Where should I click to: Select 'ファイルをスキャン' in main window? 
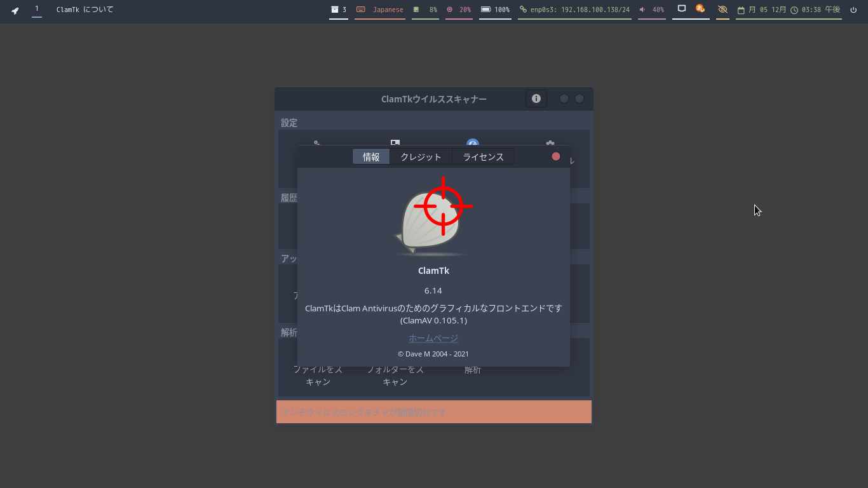[318, 376]
